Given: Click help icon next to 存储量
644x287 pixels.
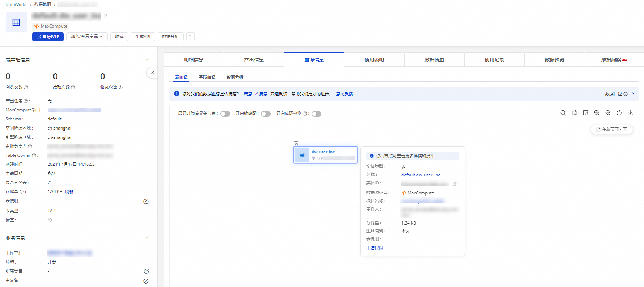Looking at the screenshot, I should (22, 192).
